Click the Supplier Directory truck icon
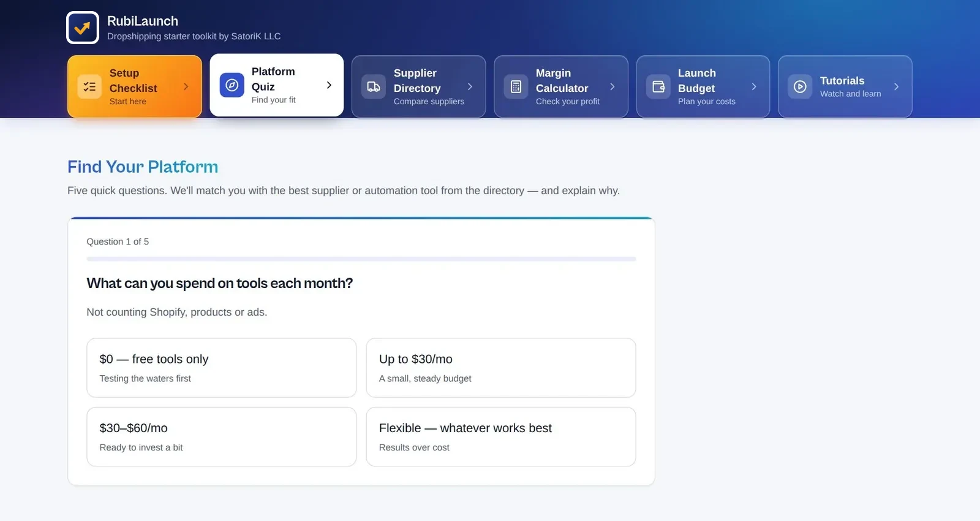The height and width of the screenshot is (521, 980). point(374,86)
